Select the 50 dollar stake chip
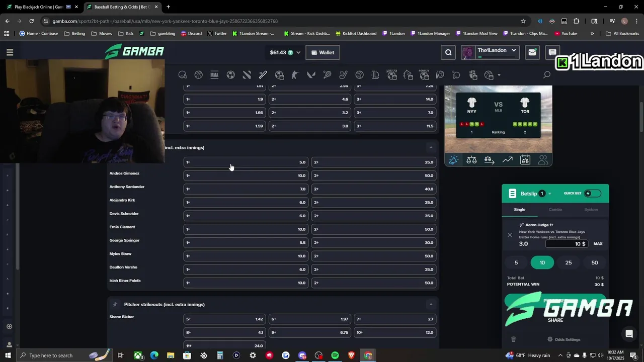This screenshot has height=362, width=644. [595, 262]
